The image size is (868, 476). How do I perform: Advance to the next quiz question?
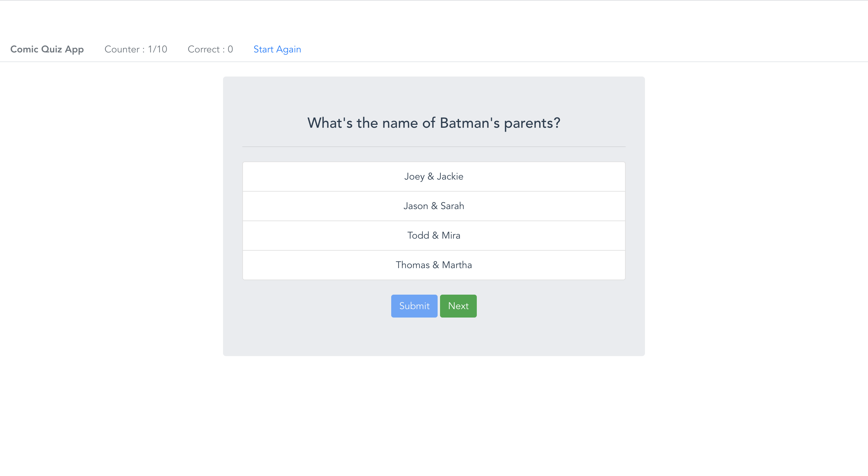pyautogui.click(x=458, y=306)
